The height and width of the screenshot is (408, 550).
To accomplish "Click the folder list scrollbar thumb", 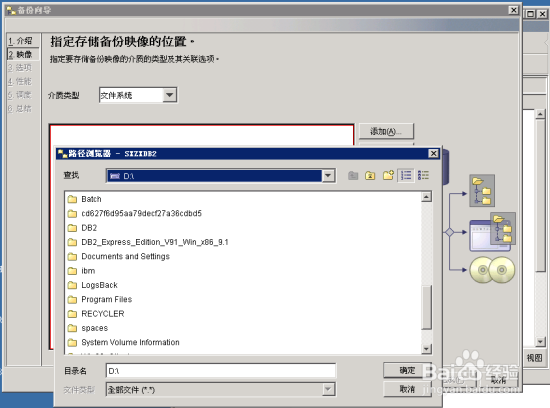I will click(x=426, y=307).
